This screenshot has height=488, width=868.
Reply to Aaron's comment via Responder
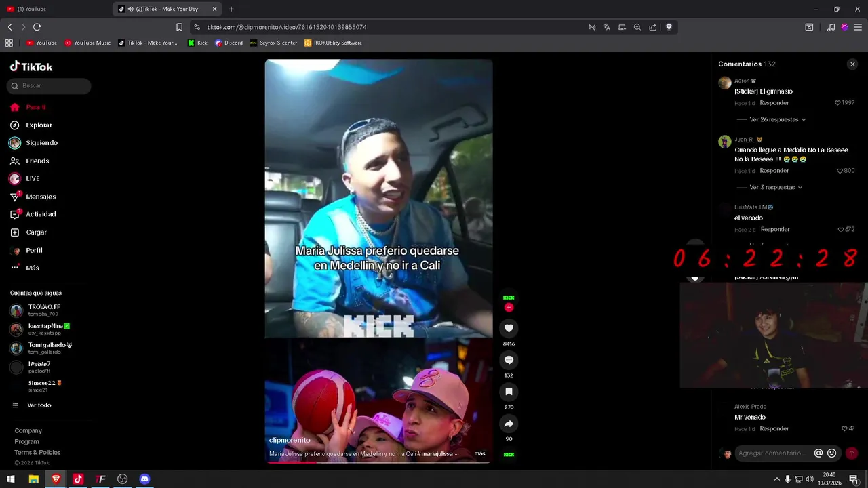(774, 103)
